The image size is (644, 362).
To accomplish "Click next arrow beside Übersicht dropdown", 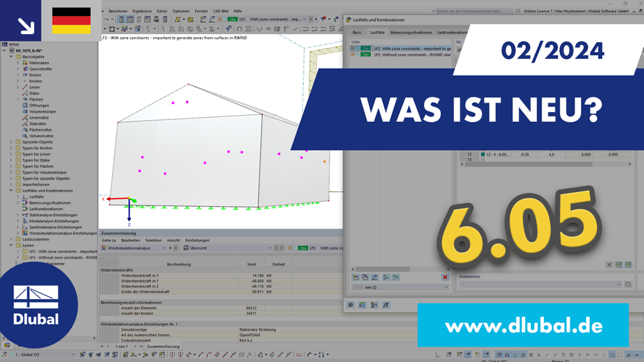I will pos(281,248).
